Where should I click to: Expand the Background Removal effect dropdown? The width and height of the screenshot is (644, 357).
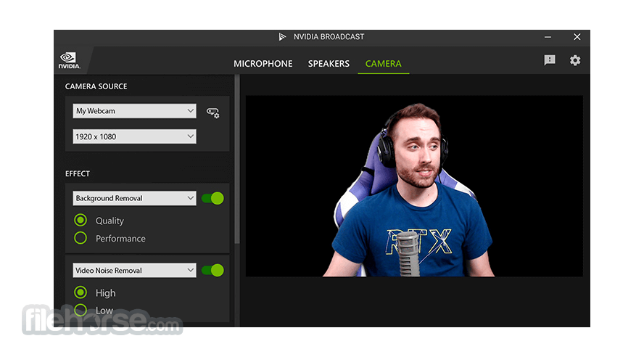pyautogui.click(x=134, y=198)
